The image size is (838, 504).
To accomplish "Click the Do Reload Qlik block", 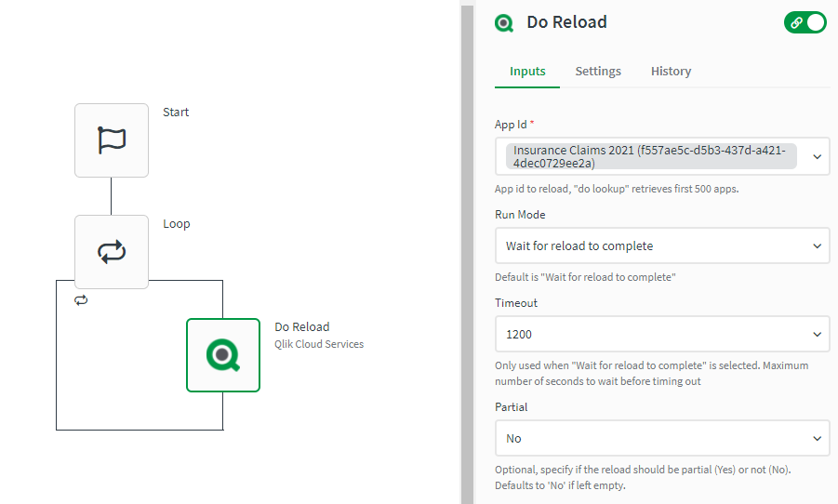I will tap(223, 355).
